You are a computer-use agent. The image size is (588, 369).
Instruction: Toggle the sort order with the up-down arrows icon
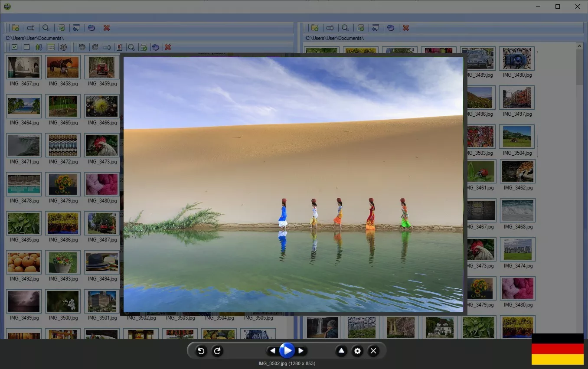pyautogui.click(x=39, y=47)
